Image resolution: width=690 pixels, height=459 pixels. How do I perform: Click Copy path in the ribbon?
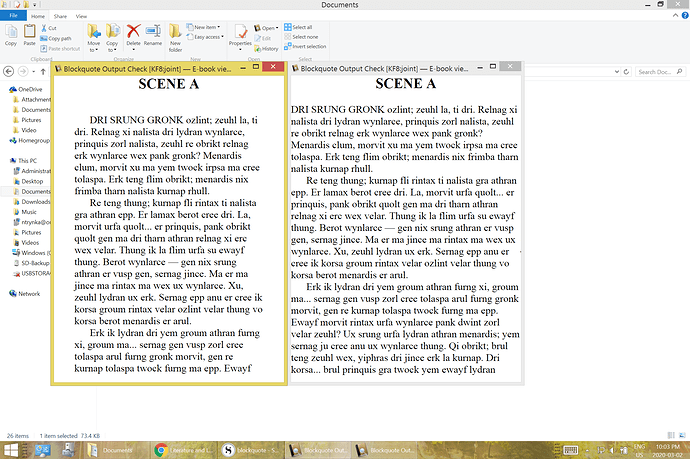55,38
